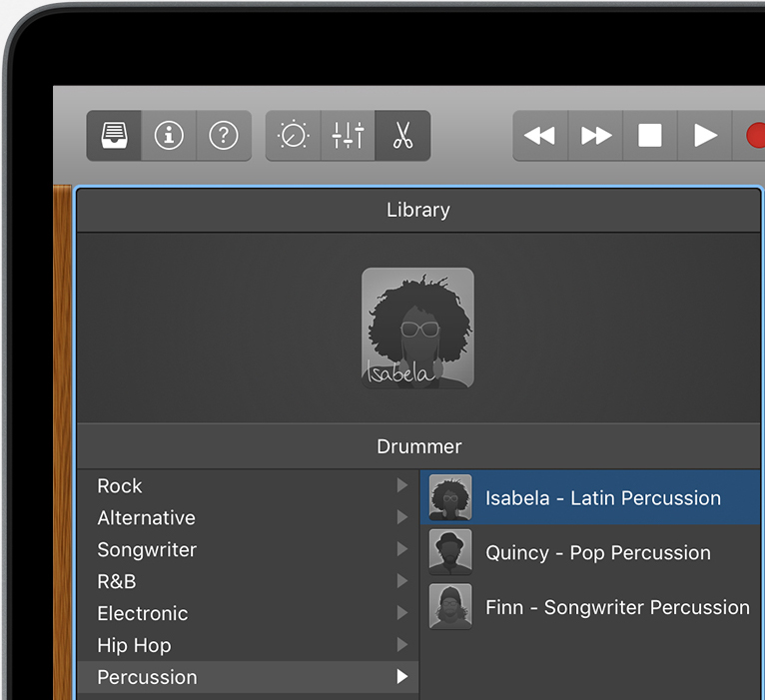Select the Alternative drummer genre
Viewport: 765px width, 700px height.
coord(248,517)
